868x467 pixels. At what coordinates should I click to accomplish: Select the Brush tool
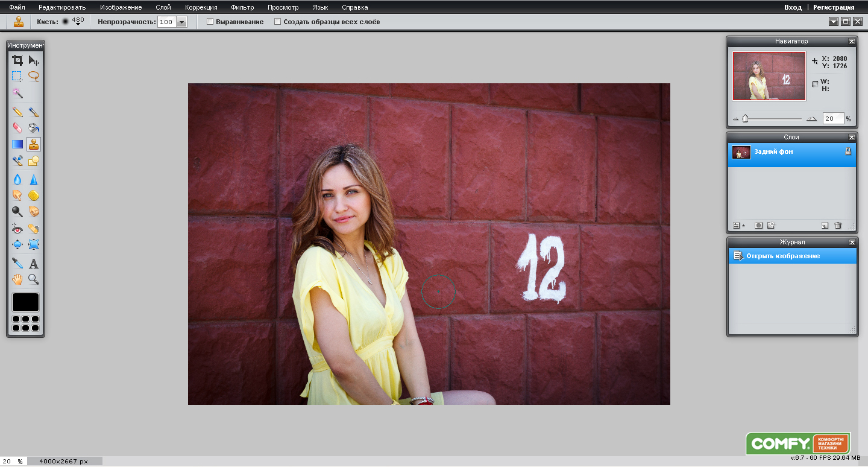[x=34, y=112]
